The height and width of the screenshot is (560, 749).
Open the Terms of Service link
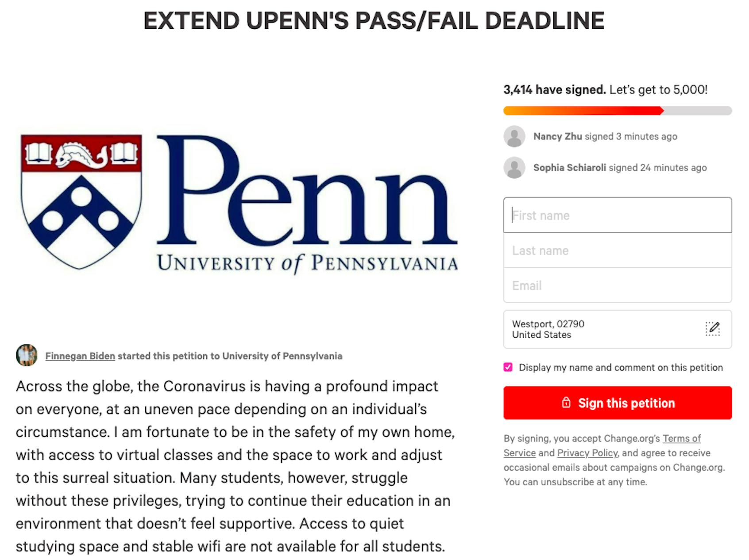[682, 438]
